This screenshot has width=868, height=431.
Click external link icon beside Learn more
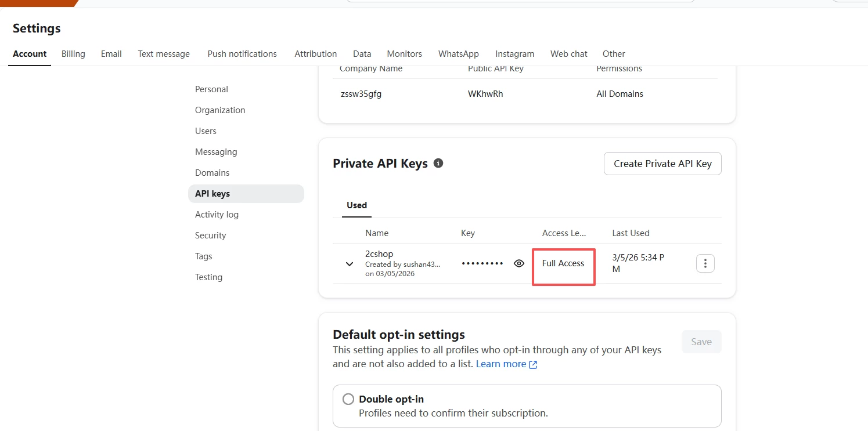click(x=533, y=364)
